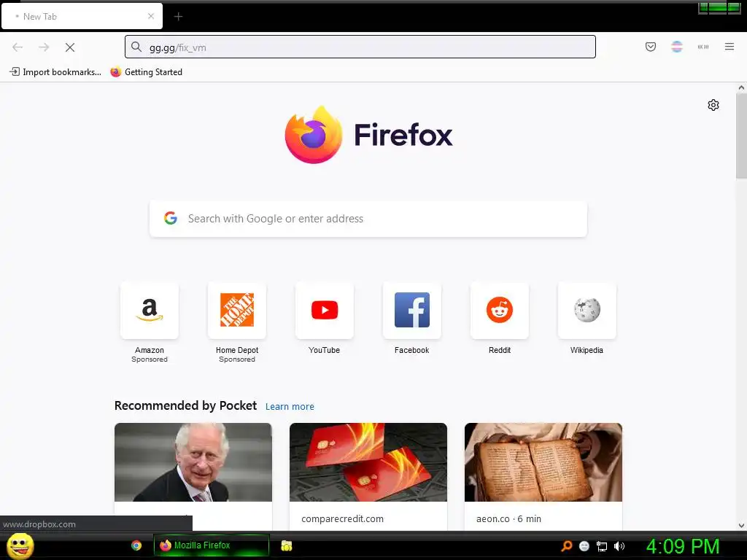Screen dimensions: 747x560
Task: Open new tab page settings gear
Action: [x=713, y=105]
